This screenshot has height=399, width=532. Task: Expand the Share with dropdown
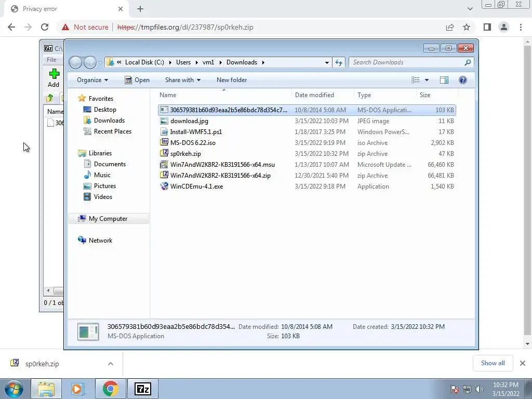(x=182, y=80)
